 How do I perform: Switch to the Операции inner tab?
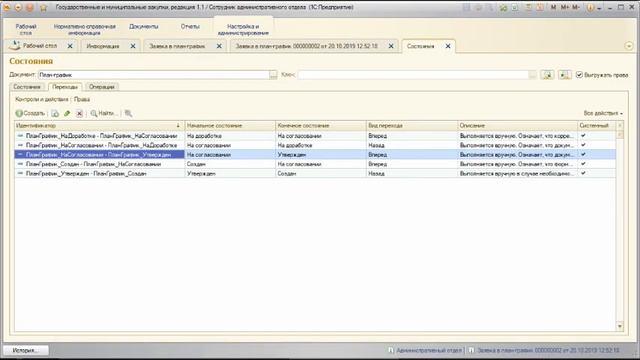coord(102,87)
